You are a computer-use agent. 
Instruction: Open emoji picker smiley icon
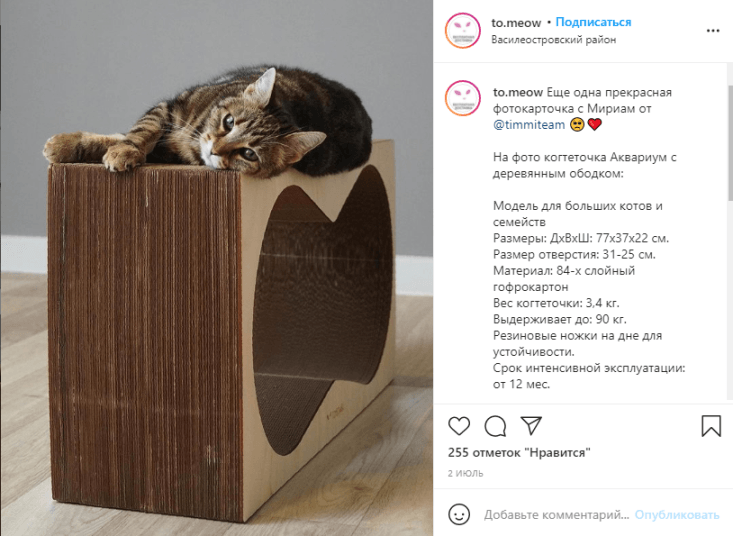459,515
